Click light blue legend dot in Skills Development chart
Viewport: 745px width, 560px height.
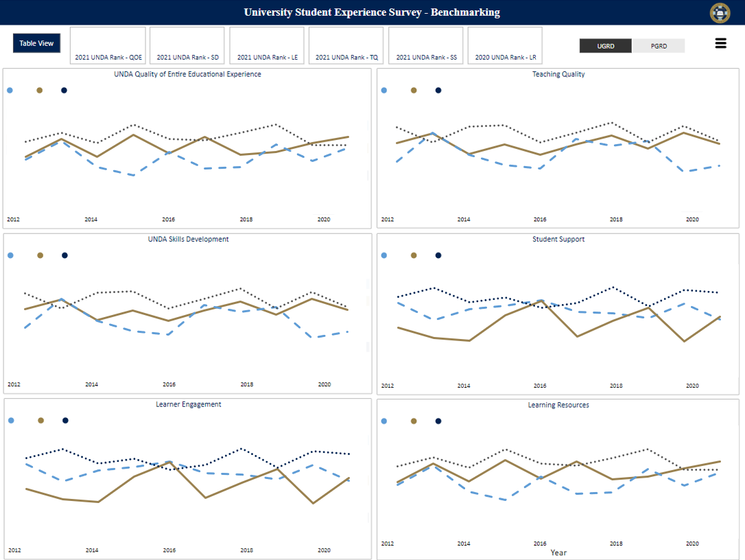pyautogui.click(x=10, y=255)
